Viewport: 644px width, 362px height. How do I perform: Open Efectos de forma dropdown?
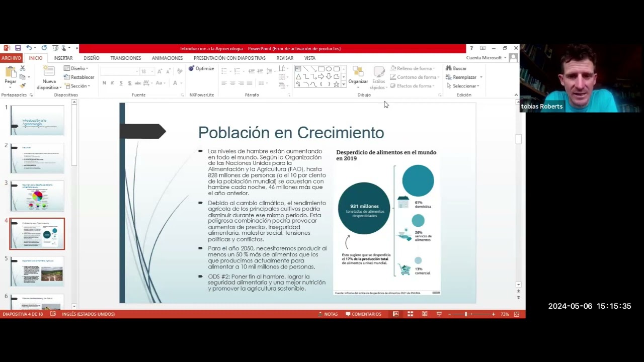click(x=412, y=86)
